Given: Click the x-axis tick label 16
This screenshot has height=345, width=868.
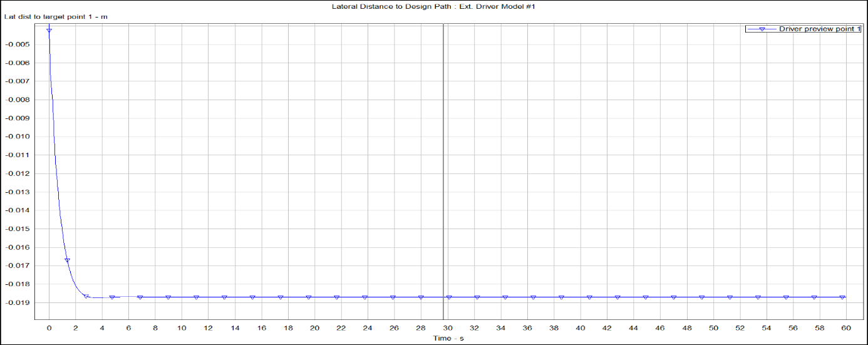Looking at the screenshot, I should click(261, 327).
